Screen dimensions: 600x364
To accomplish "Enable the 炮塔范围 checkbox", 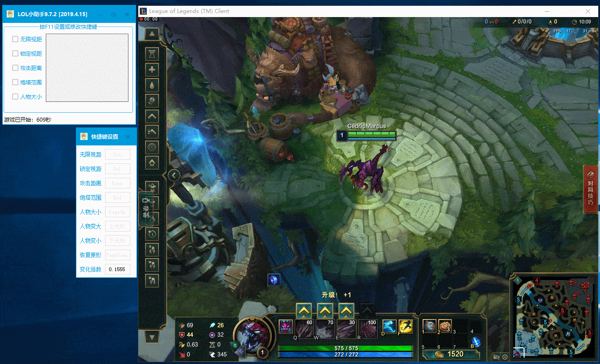I will [x=15, y=83].
